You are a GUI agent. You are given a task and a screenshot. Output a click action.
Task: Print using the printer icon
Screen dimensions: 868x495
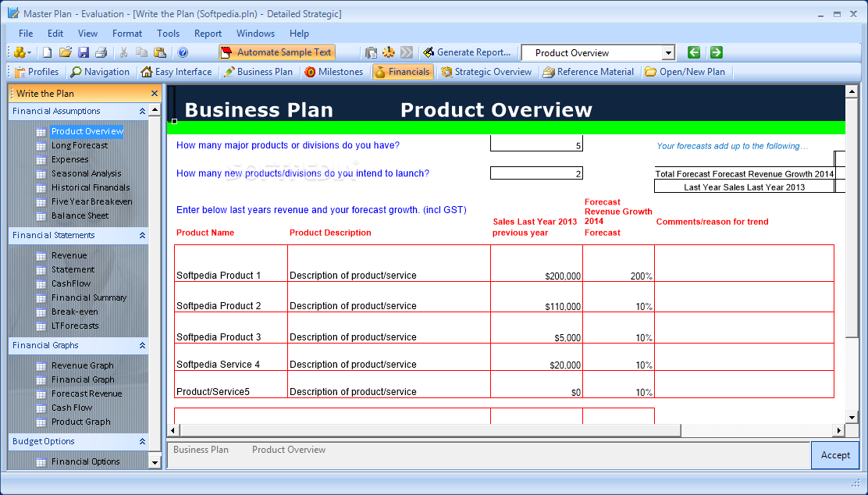click(101, 52)
